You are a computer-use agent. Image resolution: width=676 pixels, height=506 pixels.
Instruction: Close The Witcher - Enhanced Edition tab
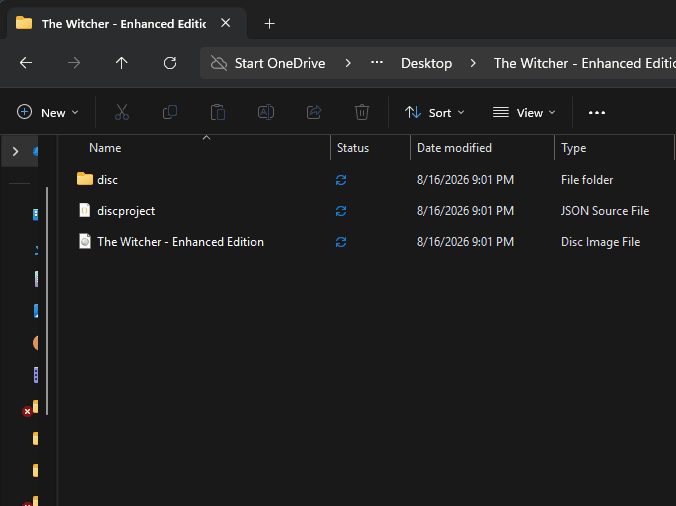(225, 23)
